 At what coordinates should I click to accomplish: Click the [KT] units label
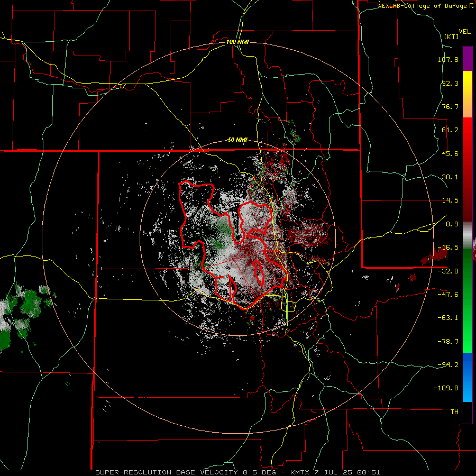(x=452, y=36)
